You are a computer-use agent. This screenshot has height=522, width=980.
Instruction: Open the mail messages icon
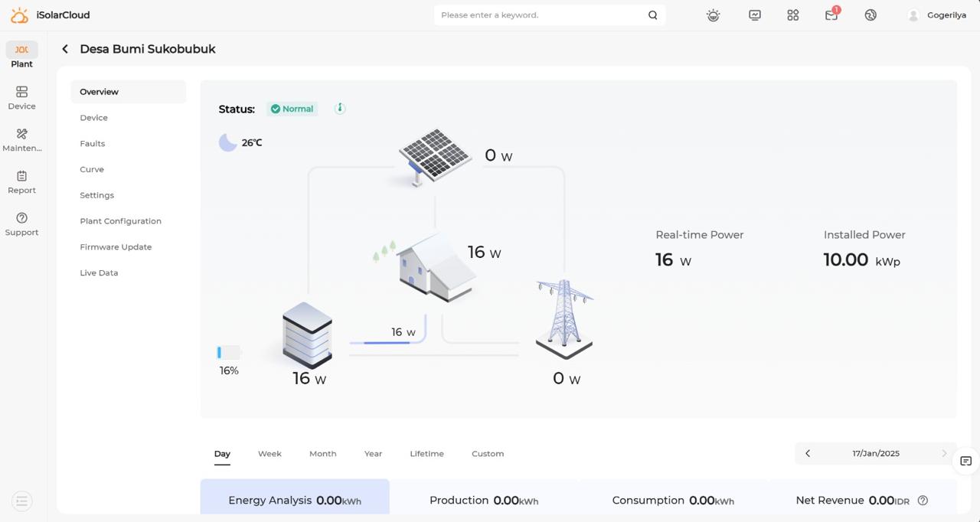(831, 15)
